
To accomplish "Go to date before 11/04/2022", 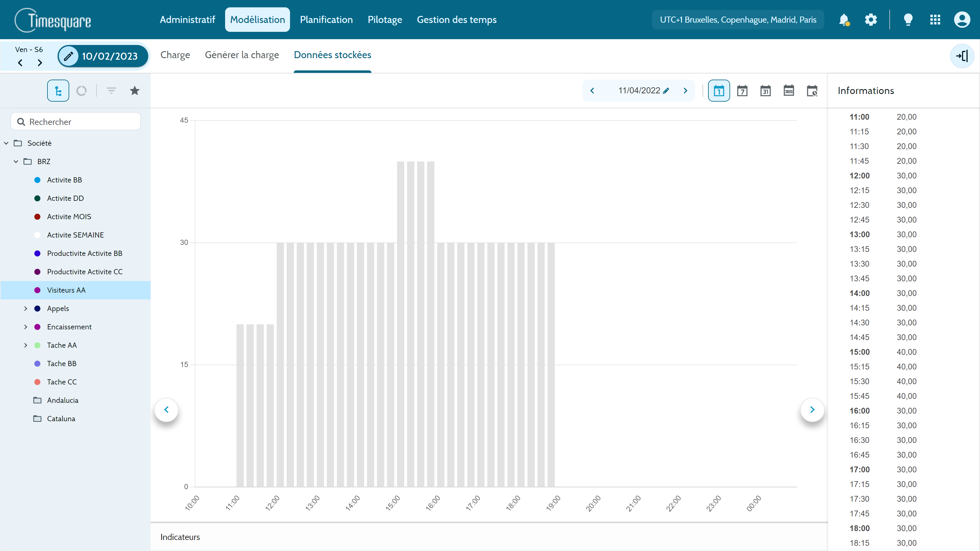I will [x=592, y=91].
